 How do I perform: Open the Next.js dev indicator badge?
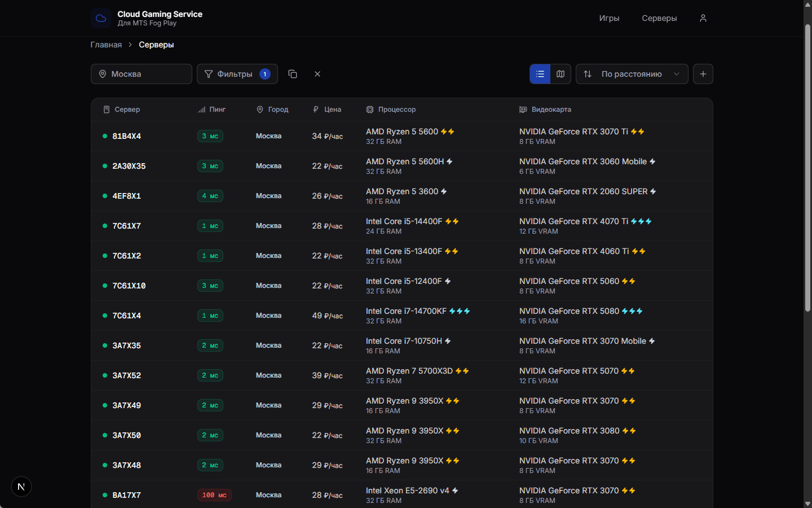point(21,487)
